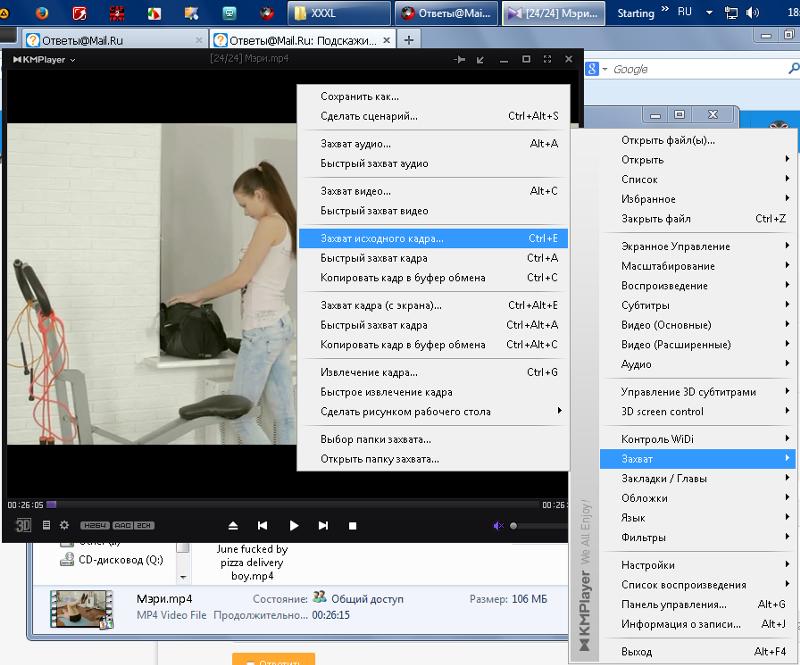Screen dimensions: 800x665
Task: Choose 'Информация о записи...'
Action: (x=697, y=624)
